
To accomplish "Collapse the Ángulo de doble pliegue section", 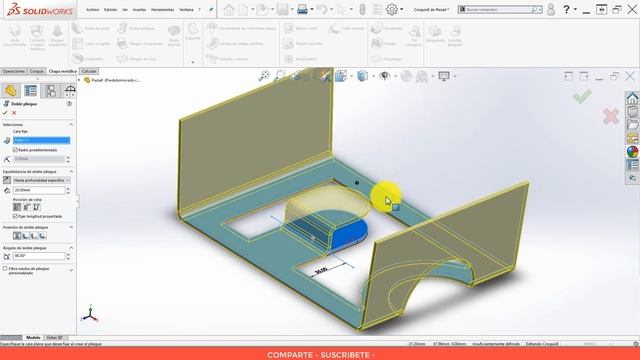I will 71,248.
